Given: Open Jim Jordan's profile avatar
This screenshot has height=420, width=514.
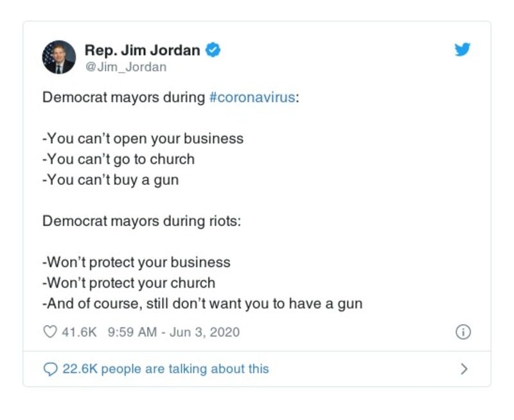Looking at the screenshot, I should [x=59, y=57].
